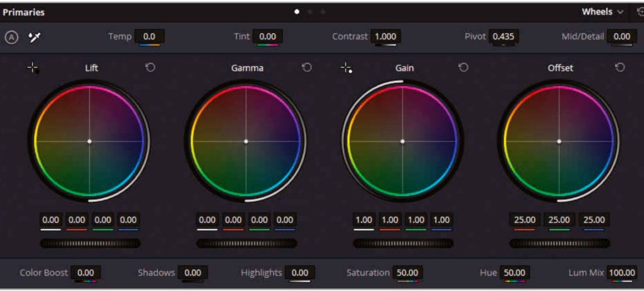Select Gain red channel value

pos(390,220)
